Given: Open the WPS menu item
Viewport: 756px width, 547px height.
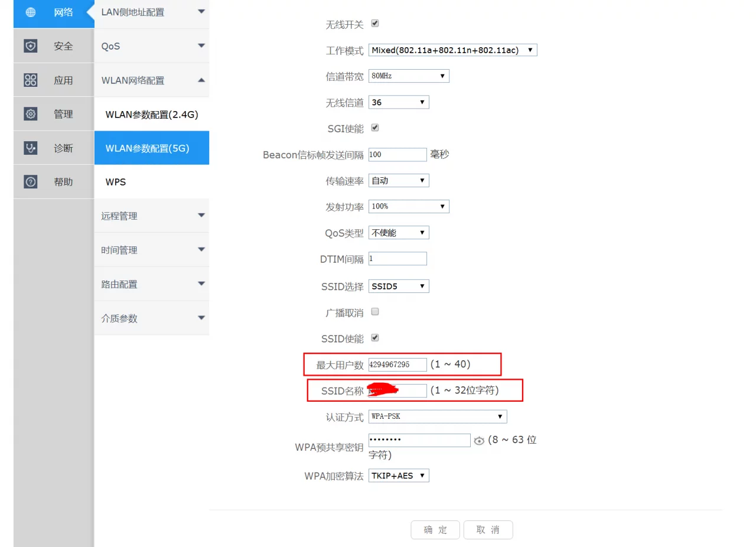Looking at the screenshot, I should point(151,182).
